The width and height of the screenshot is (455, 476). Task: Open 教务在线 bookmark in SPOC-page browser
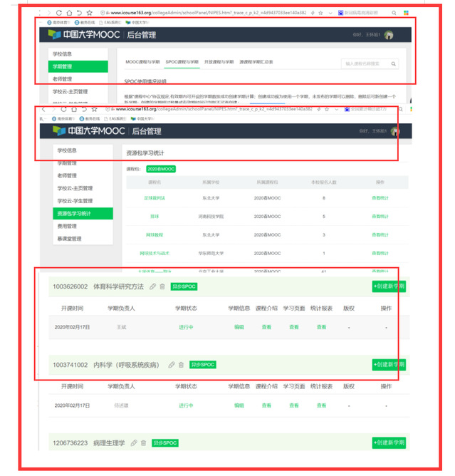click(x=85, y=23)
